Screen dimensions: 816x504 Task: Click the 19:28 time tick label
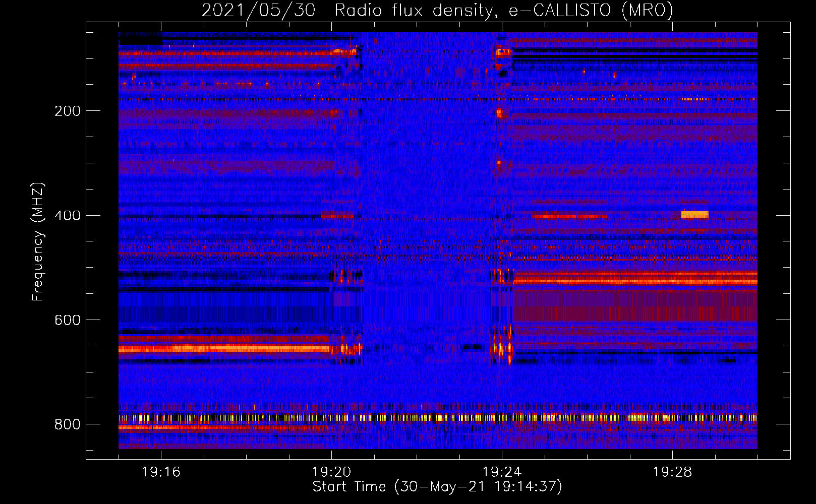[x=672, y=472]
